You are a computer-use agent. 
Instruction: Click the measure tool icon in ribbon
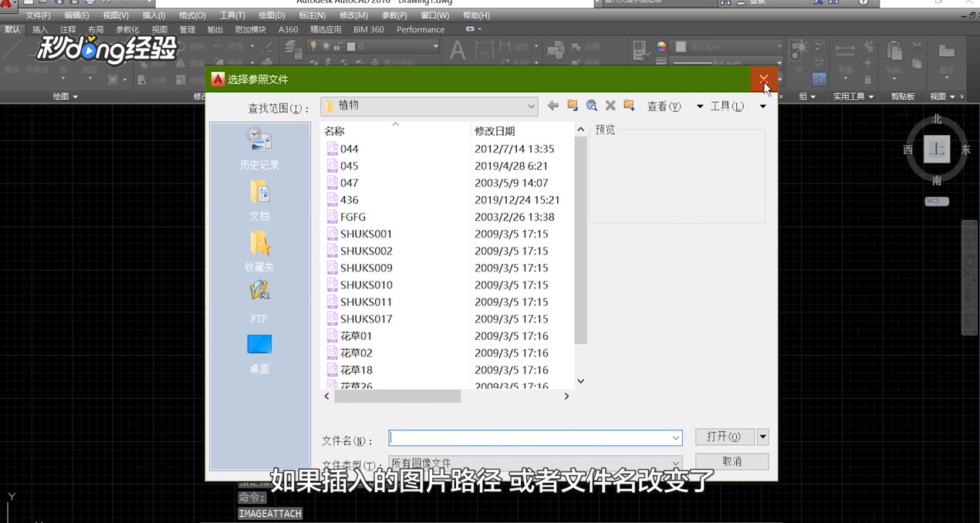845,51
